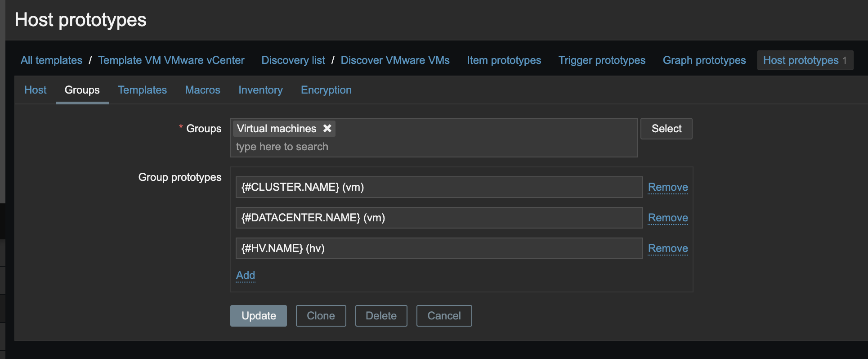Open the Macros tab

click(x=202, y=90)
